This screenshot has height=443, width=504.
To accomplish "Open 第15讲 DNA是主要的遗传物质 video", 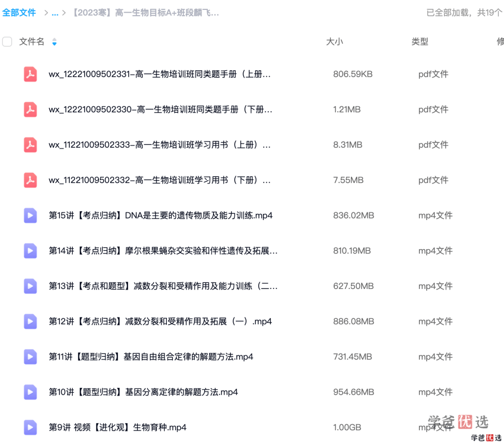I will [160, 216].
